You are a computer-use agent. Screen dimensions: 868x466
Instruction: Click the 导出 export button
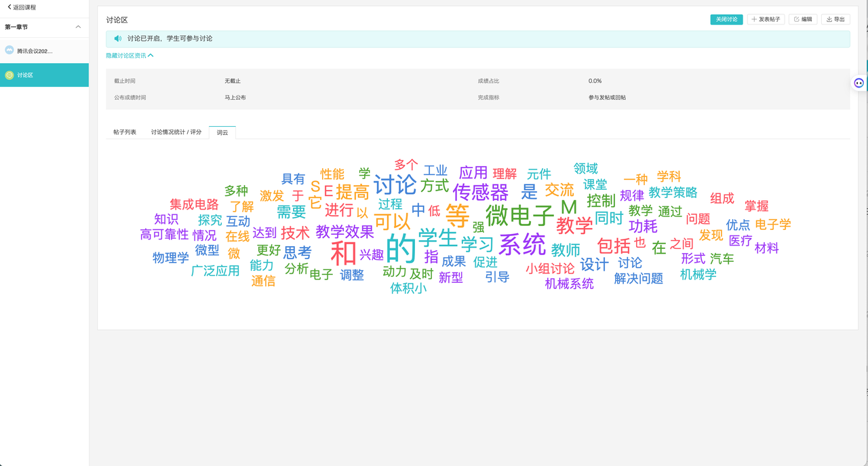[x=835, y=20]
